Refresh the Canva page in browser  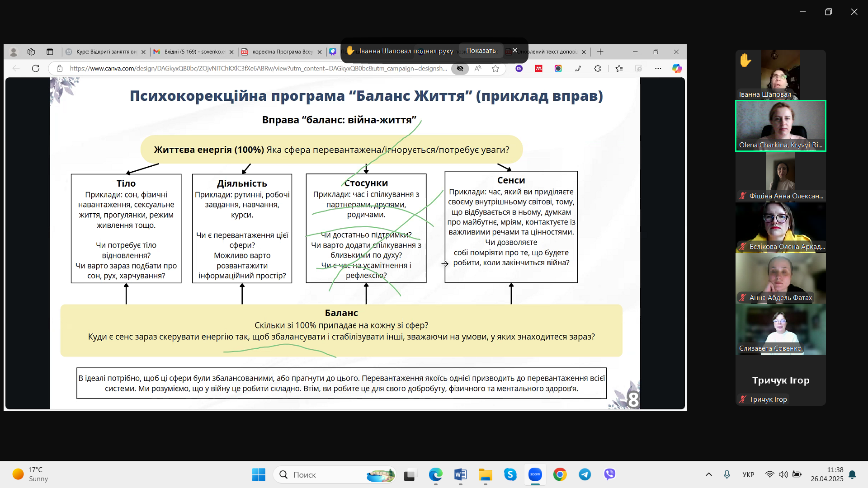(x=36, y=68)
